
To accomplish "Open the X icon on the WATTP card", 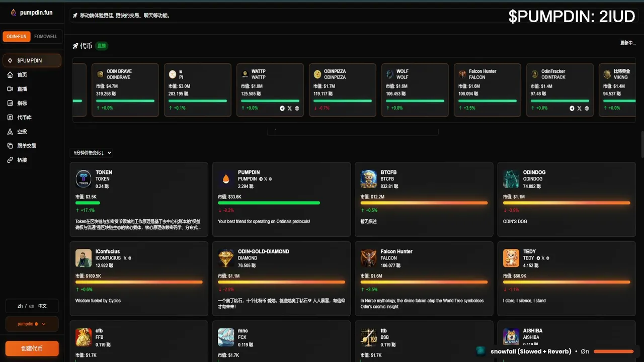I will point(289,108).
